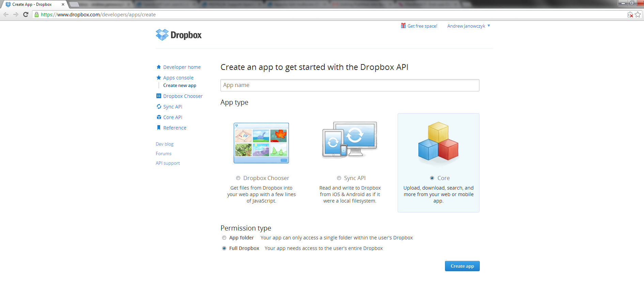Click the App name text field
Screen dimensions: 644x296
pos(350,85)
